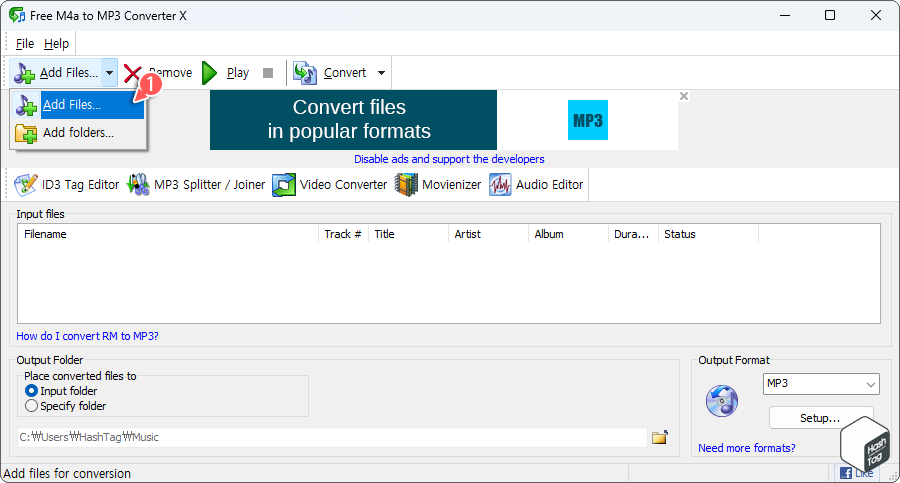
Task: Sort by the Filename column header
Action: click(x=168, y=234)
